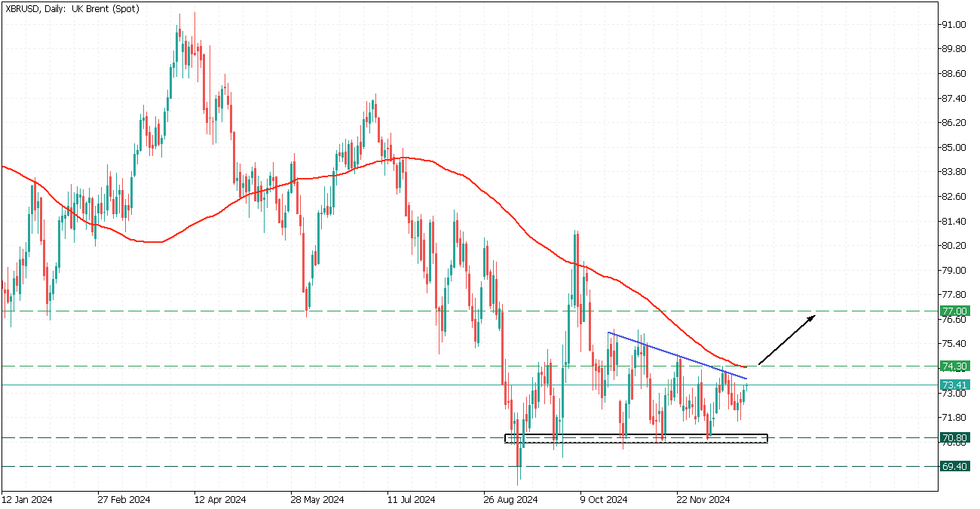Click the chart title XBRUSD, Daily: UK Brent (Spot)
The height and width of the screenshot is (509, 980).
[72, 9]
